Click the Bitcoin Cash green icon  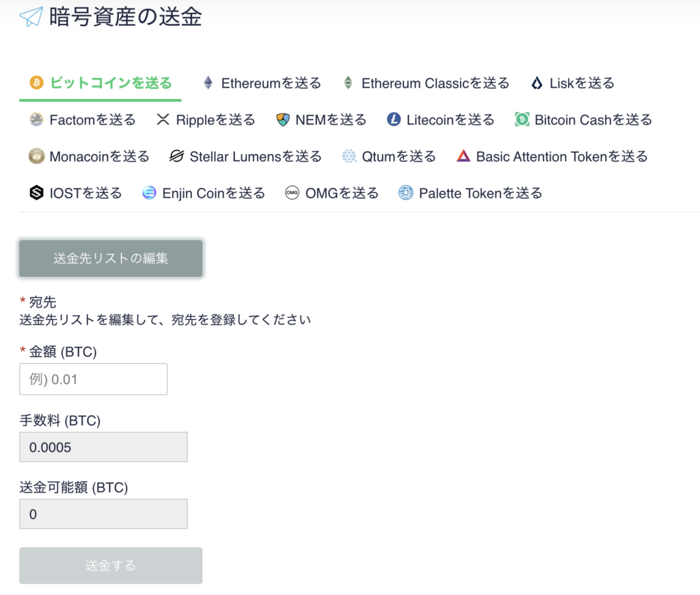[x=522, y=119]
